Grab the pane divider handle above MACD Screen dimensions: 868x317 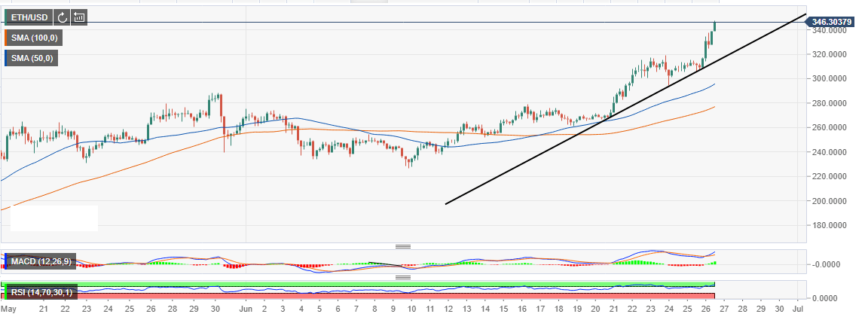coord(402,246)
